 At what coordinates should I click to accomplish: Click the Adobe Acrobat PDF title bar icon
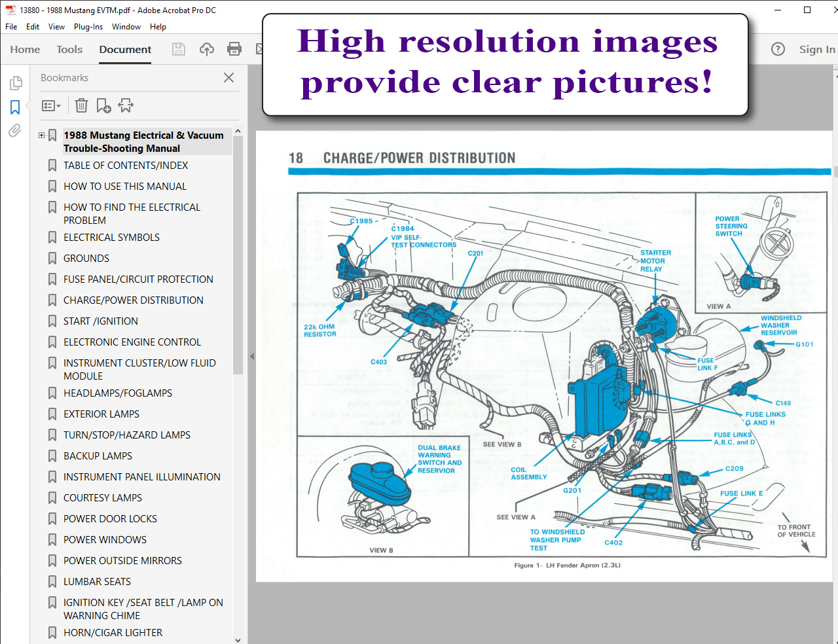click(x=11, y=10)
